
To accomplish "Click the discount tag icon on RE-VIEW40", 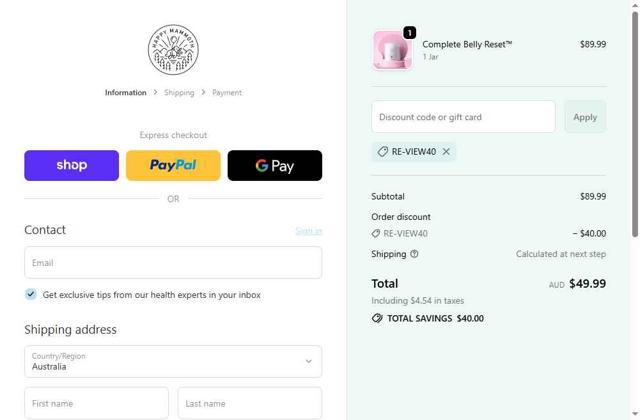I will pos(382,152).
